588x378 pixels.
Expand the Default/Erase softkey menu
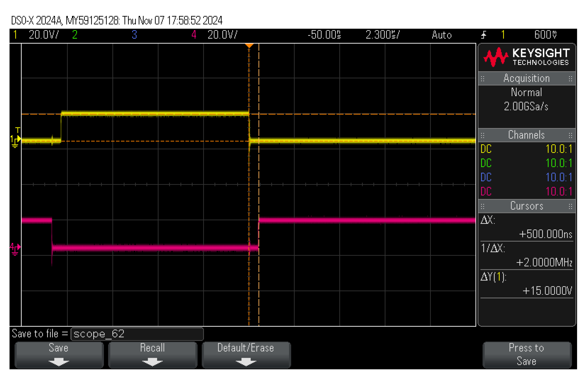point(246,354)
